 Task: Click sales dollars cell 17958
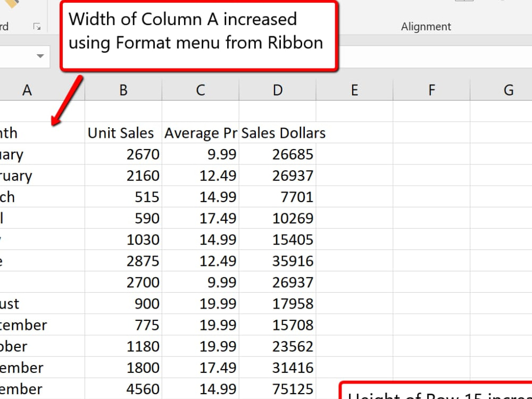point(278,303)
